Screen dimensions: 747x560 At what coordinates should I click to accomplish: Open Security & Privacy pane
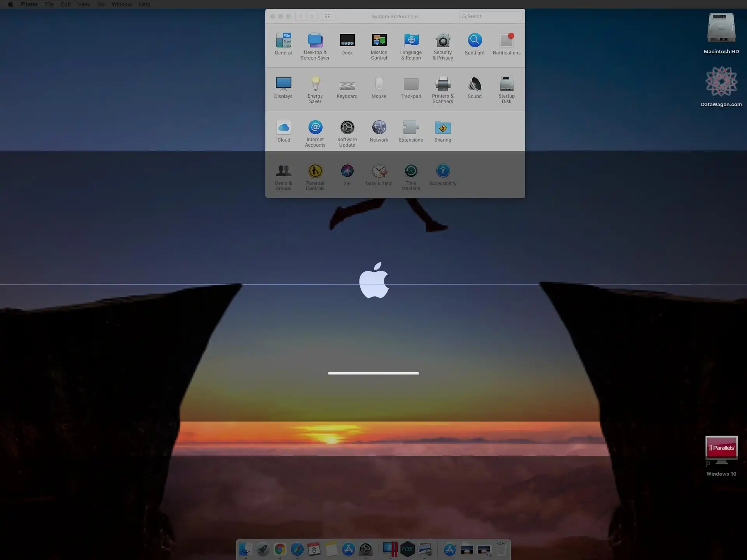[x=443, y=40]
